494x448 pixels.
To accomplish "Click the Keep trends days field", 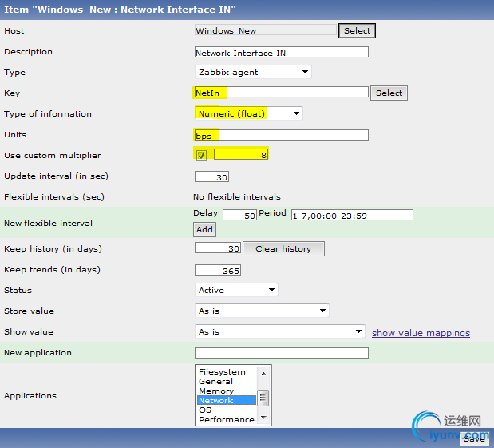I will pyautogui.click(x=218, y=270).
